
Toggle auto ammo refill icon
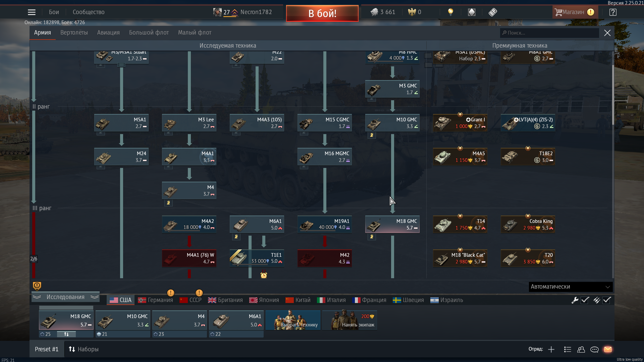click(x=596, y=300)
